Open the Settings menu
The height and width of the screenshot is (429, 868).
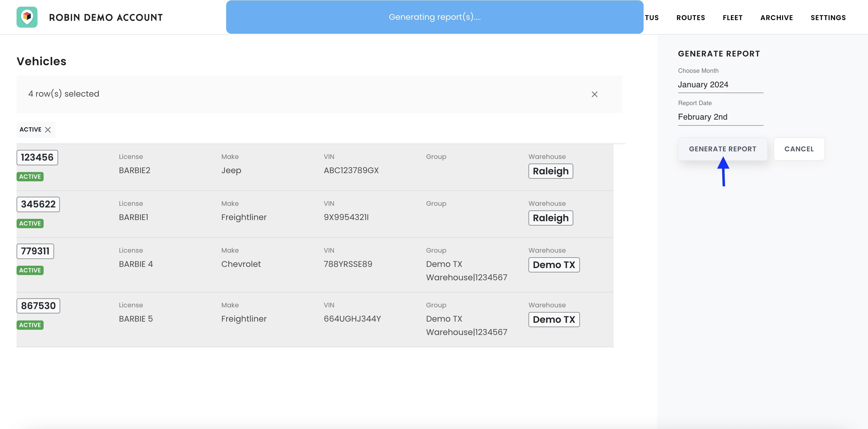(828, 17)
